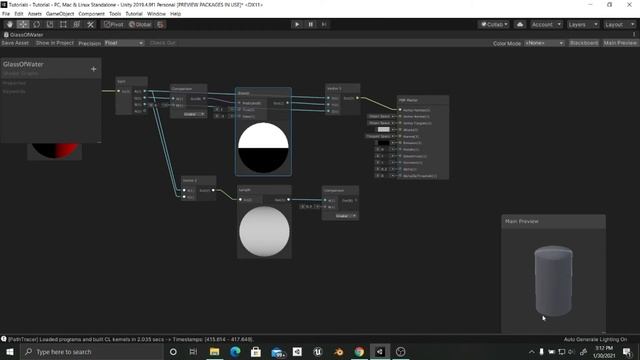Click the Pause button
Screen dimensions: 640x360
click(x=310, y=24)
